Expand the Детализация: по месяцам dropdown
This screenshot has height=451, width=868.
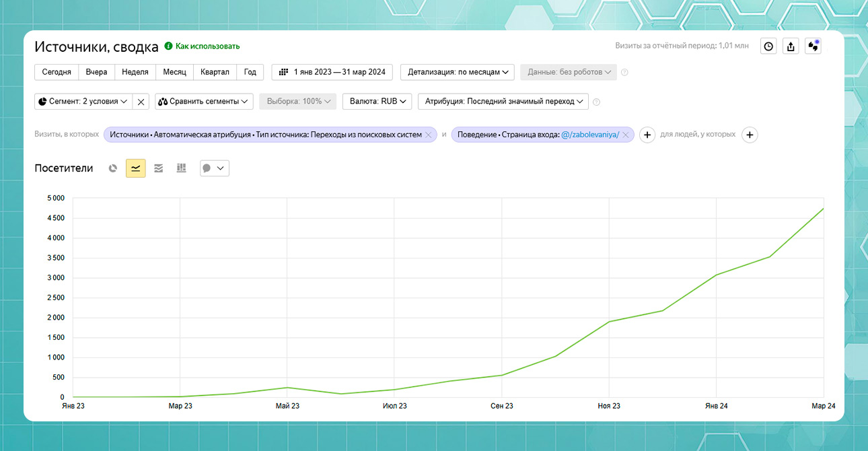(x=458, y=72)
